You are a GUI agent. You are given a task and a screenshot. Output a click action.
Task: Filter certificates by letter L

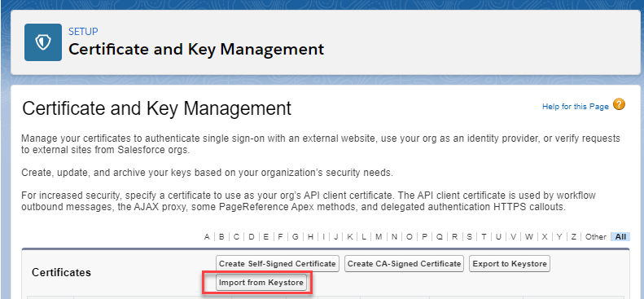click(364, 237)
